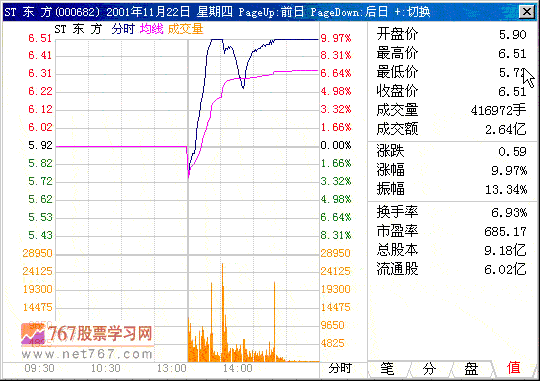540x381 pixels.
Task: Switch to the 分 tab
Action: [x=429, y=369]
